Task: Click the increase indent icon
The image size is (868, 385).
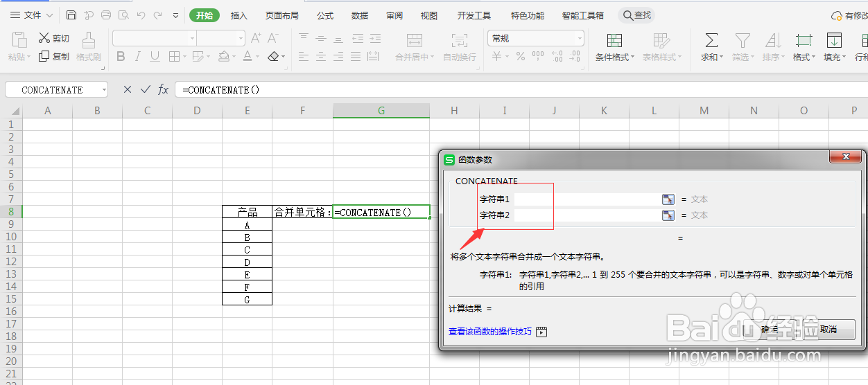Action: coord(375,38)
